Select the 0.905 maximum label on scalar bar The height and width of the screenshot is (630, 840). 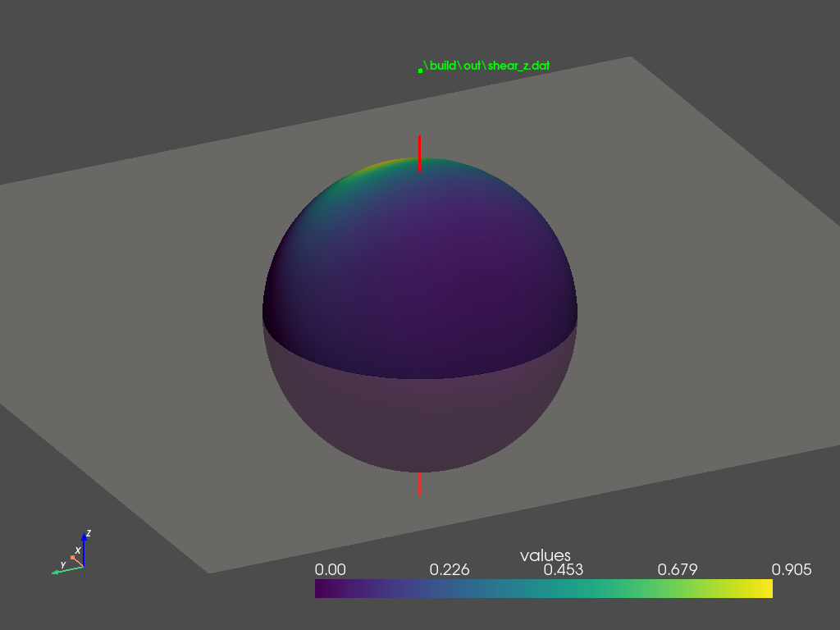coord(791,570)
